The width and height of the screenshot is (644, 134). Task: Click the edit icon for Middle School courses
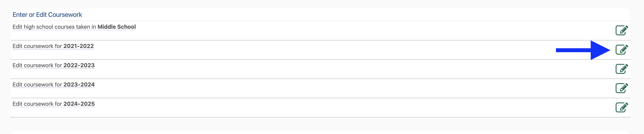622,30
